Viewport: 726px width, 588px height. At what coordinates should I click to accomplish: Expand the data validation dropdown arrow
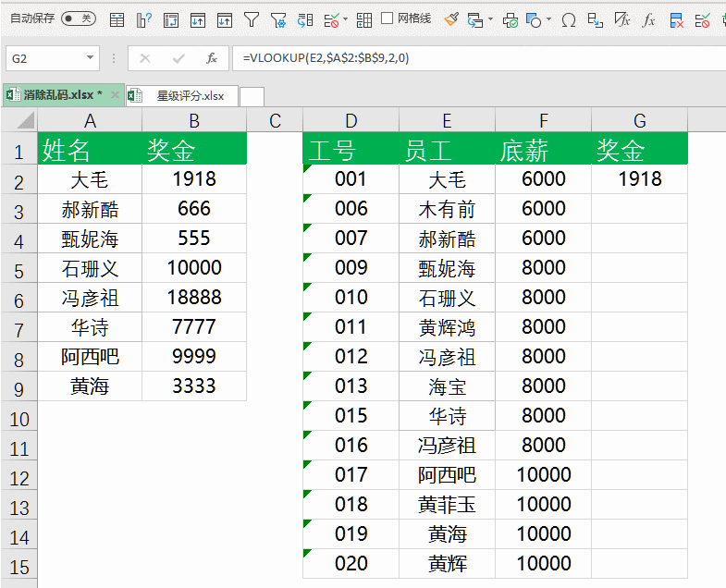tap(345, 19)
